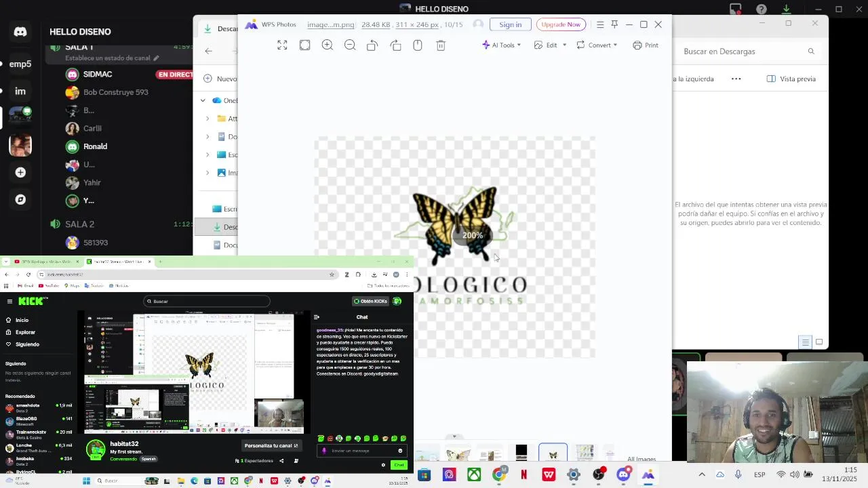The height and width of the screenshot is (488, 868).
Task: Open the HELLO DISENO server header
Action: click(80, 32)
